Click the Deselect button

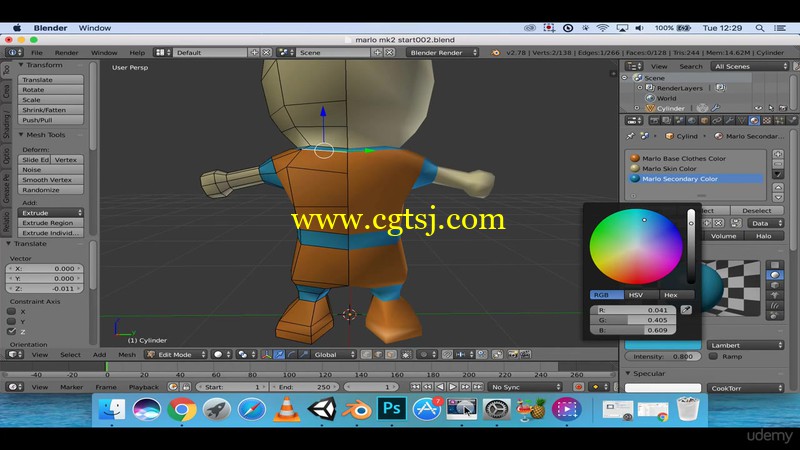[x=757, y=210]
